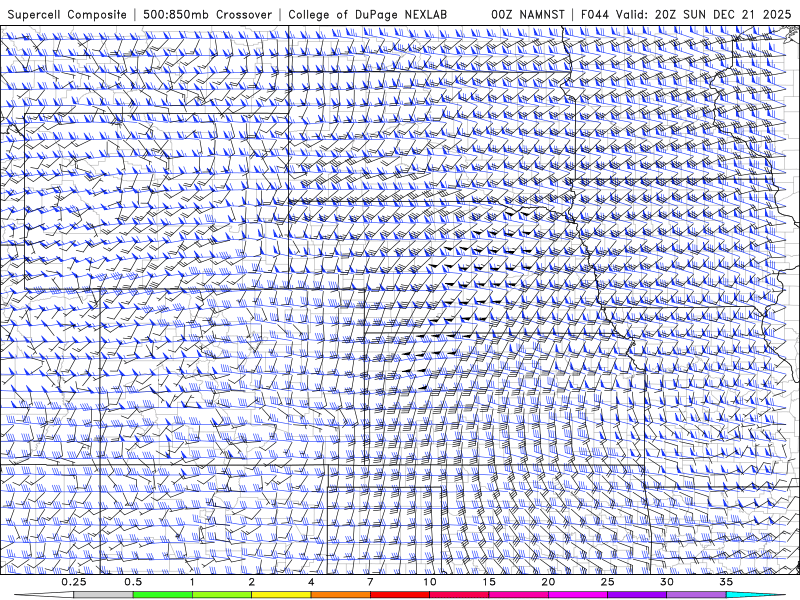800x600 pixels.
Task: Select the gray color bar segment
Action: tap(104, 595)
